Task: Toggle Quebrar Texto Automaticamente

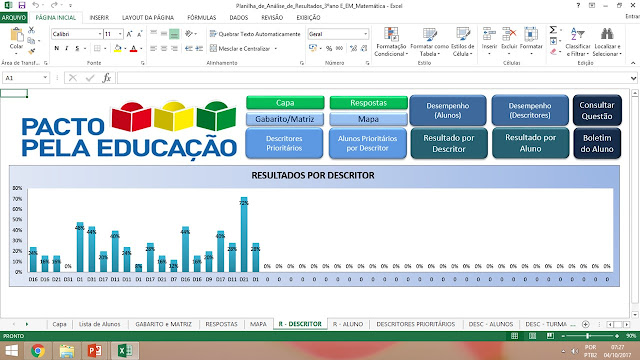Action: click(x=255, y=34)
